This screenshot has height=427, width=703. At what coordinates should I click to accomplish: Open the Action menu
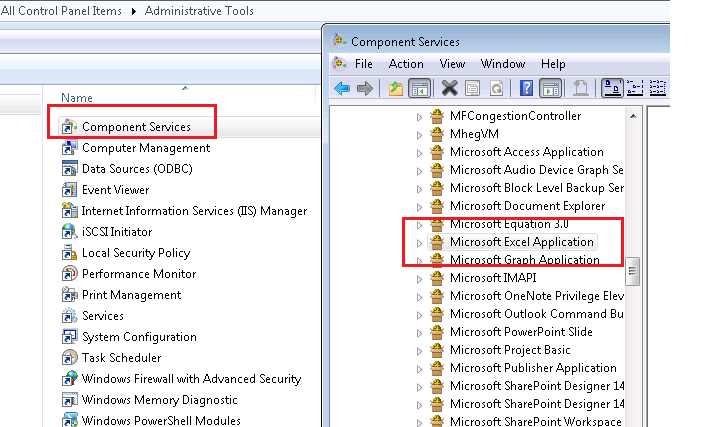click(406, 64)
